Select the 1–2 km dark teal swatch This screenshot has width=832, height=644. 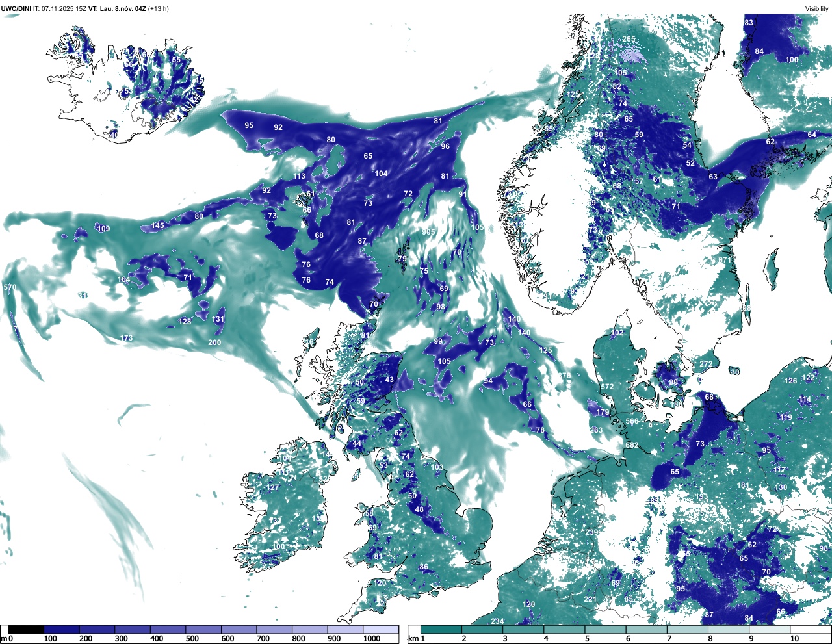pyautogui.click(x=441, y=630)
